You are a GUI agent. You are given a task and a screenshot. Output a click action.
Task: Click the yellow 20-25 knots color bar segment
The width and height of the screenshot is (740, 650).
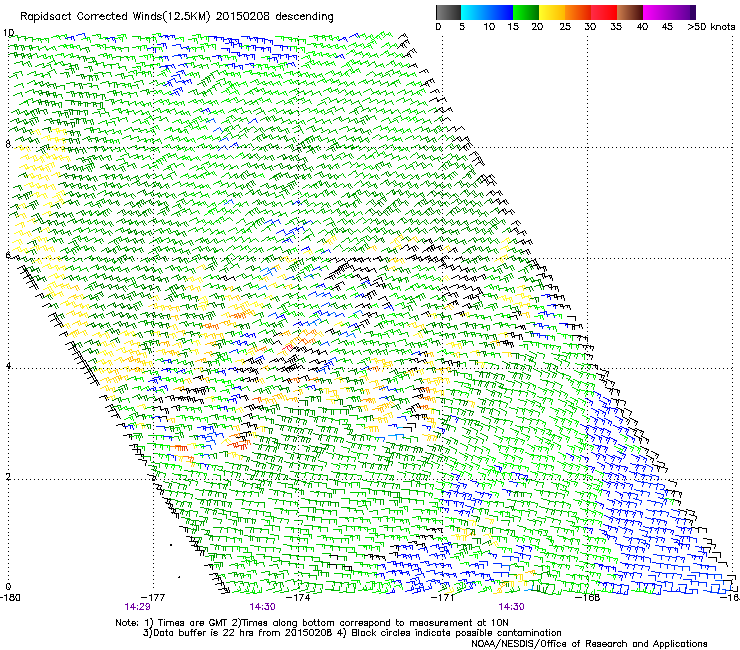pos(552,12)
